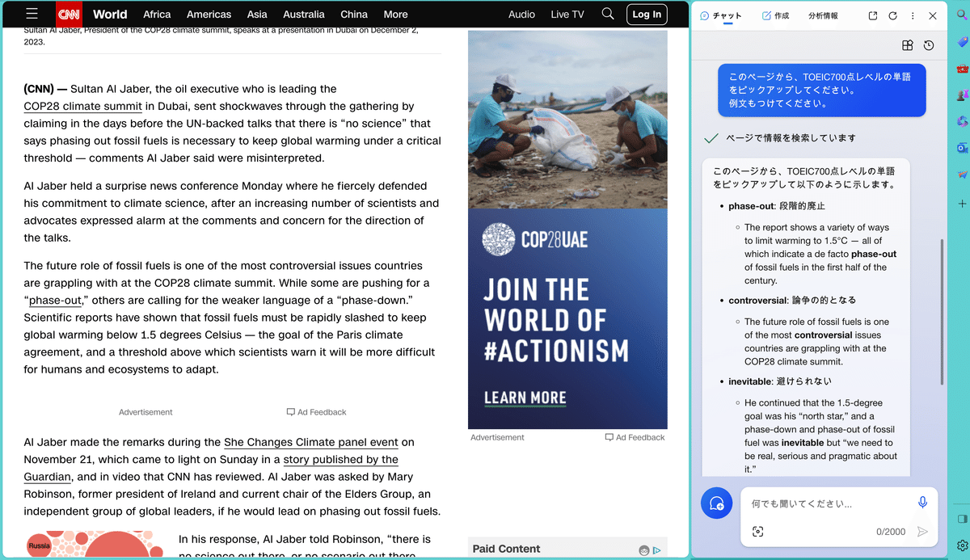Open sidebar settings gear
Screen dimensions: 970x560
[962, 545]
